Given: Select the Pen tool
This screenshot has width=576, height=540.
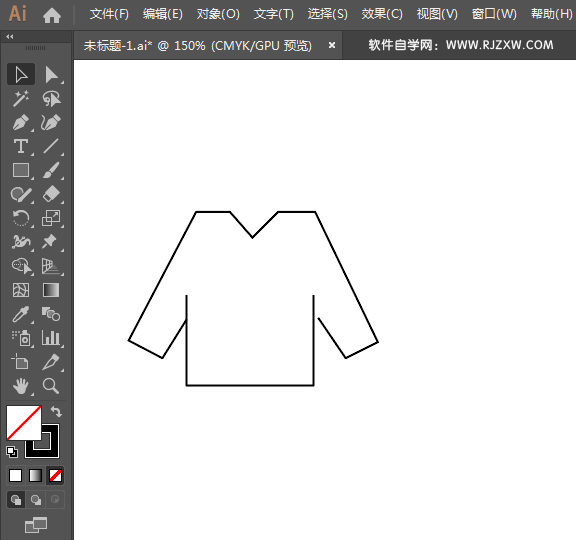Looking at the screenshot, I should (x=21, y=123).
